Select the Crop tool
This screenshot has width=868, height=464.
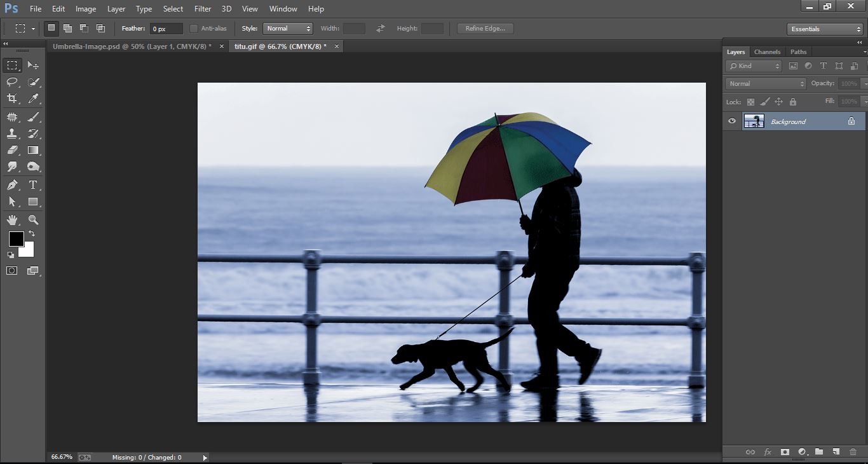pyautogui.click(x=11, y=99)
